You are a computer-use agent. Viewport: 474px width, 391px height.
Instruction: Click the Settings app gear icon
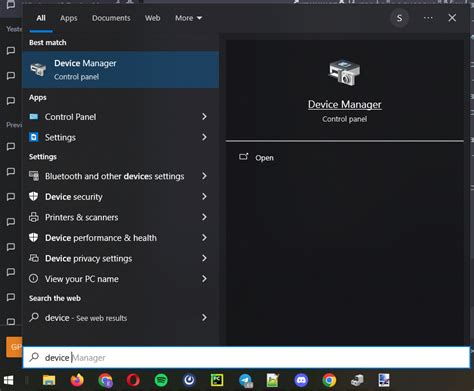(34, 137)
